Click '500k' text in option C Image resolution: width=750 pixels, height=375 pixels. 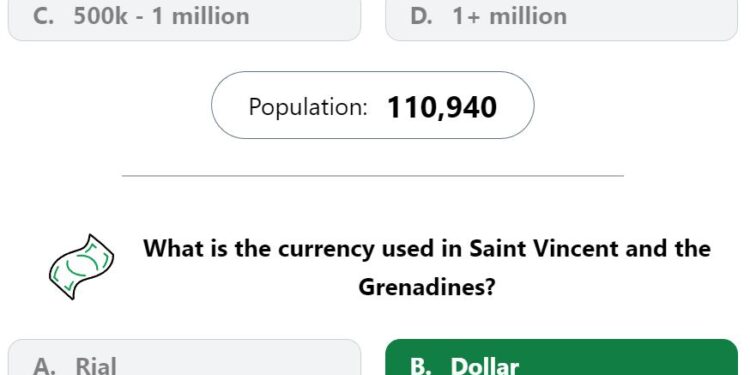click(101, 16)
